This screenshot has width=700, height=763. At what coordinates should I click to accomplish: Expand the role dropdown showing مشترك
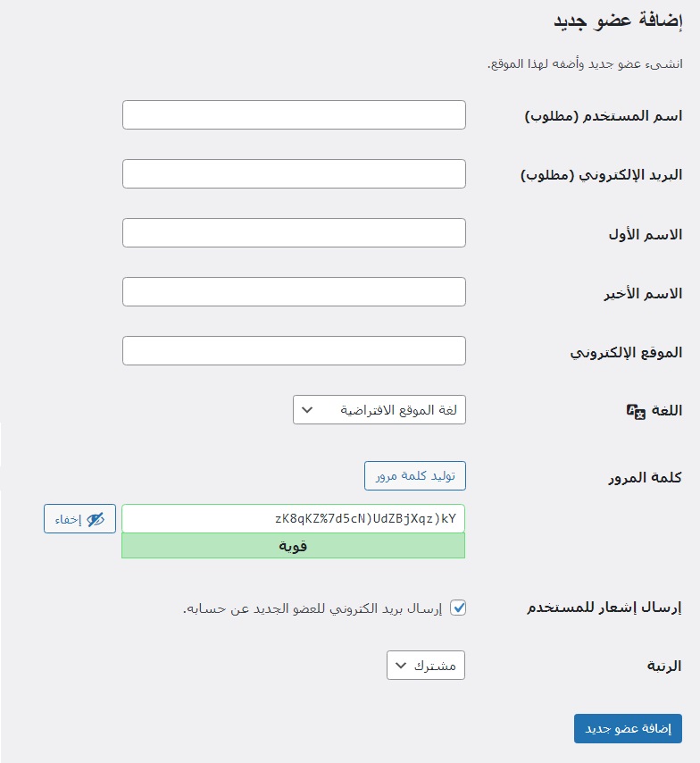click(426, 666)
